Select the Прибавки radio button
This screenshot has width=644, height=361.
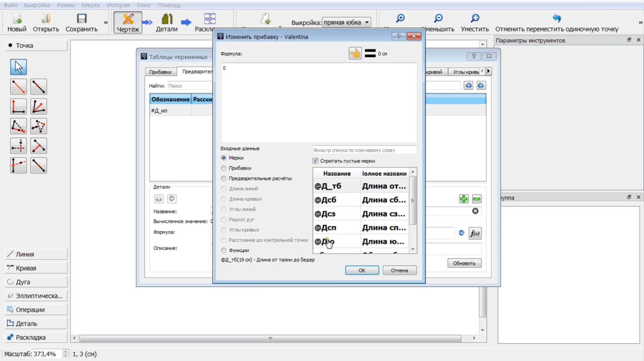(223, 168)
